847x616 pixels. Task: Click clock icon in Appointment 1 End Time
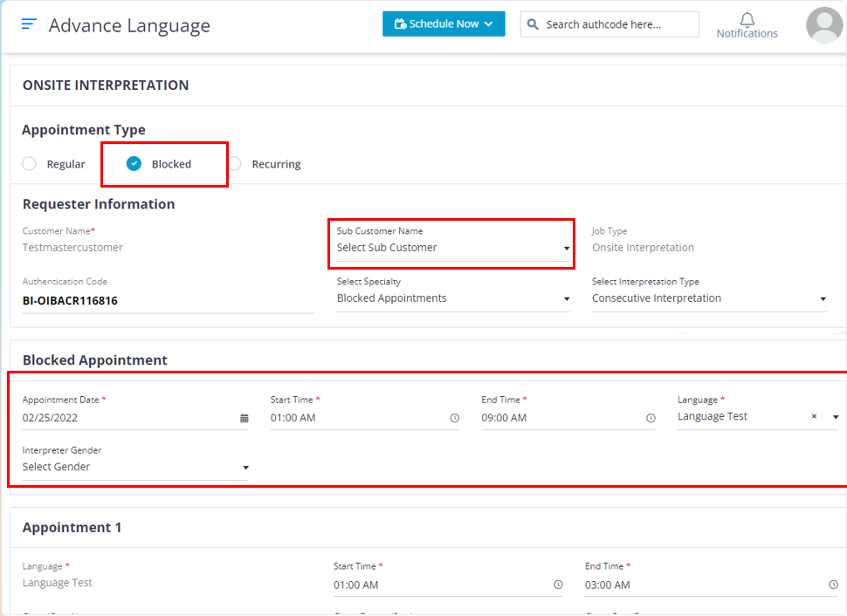(x=832, y=585)
